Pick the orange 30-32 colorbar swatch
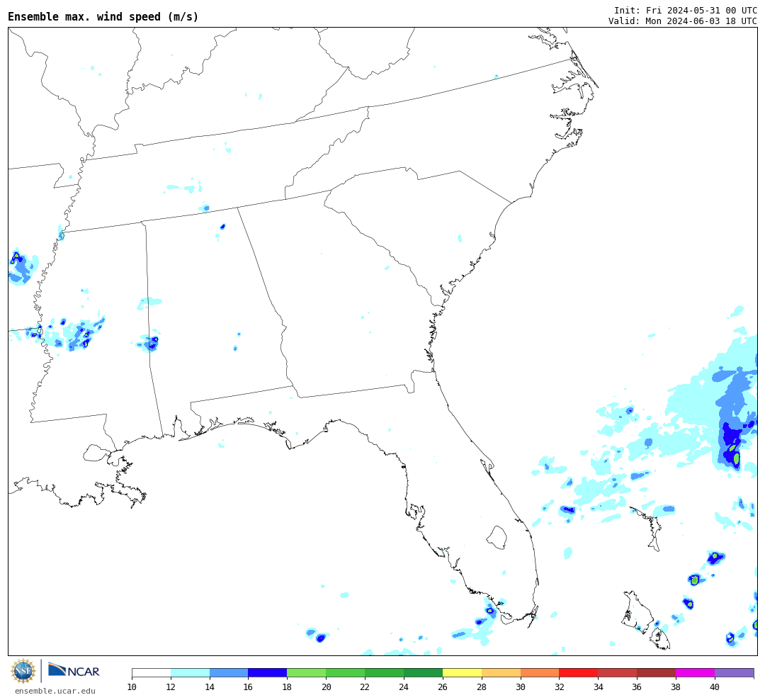This screenshot has height=700, width=765. pyautogui.click(x=540, y=672)
